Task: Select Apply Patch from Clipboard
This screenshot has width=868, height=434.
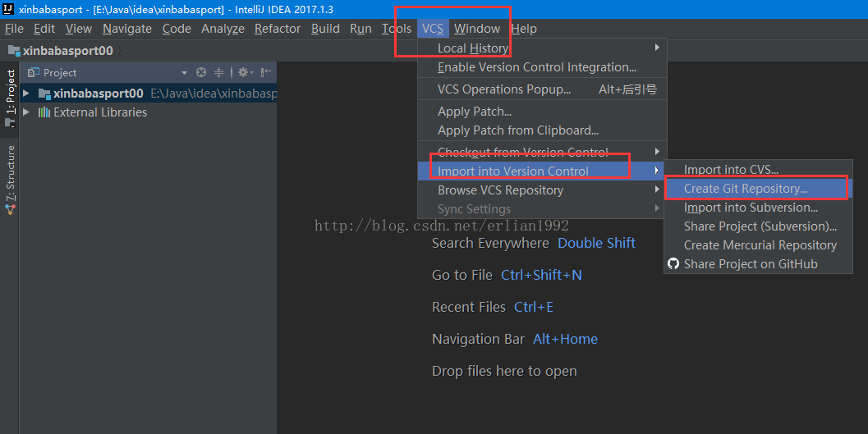Action: point(542,130)
